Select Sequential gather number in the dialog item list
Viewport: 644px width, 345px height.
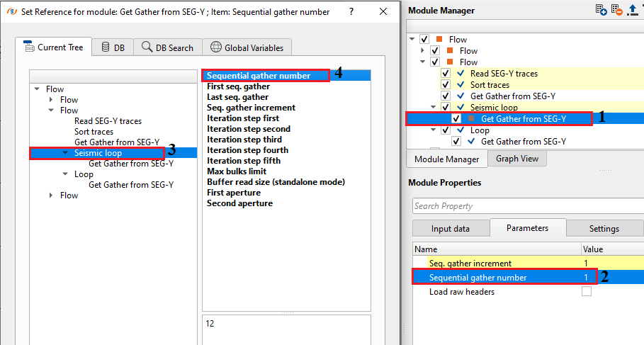tap(286, 76)
